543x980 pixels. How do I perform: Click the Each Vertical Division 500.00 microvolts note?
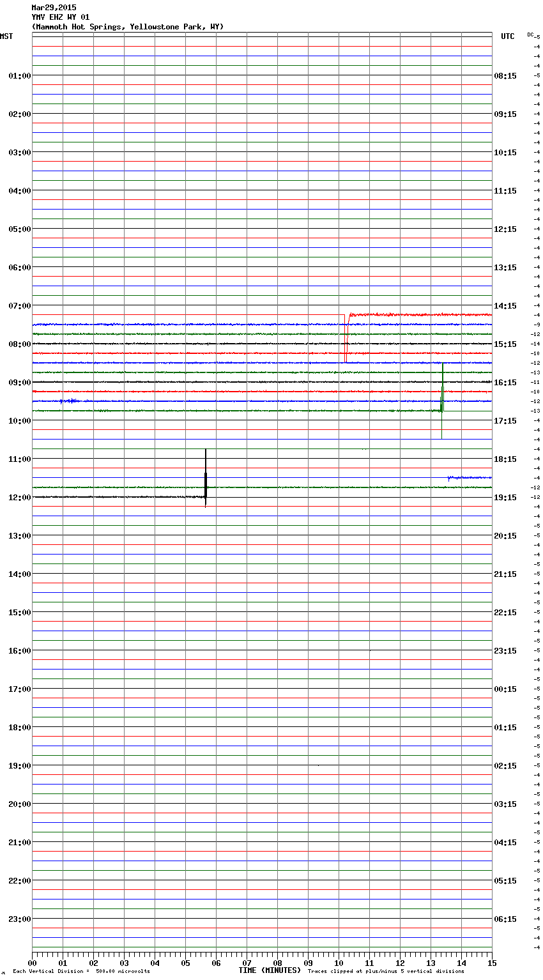click(x=81, y=972)
